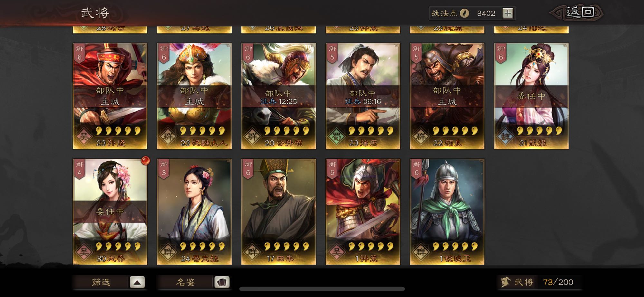Select the 蔡文姬 general card
Viewport: 644px width, 297px height.
[x=194, y=212]
